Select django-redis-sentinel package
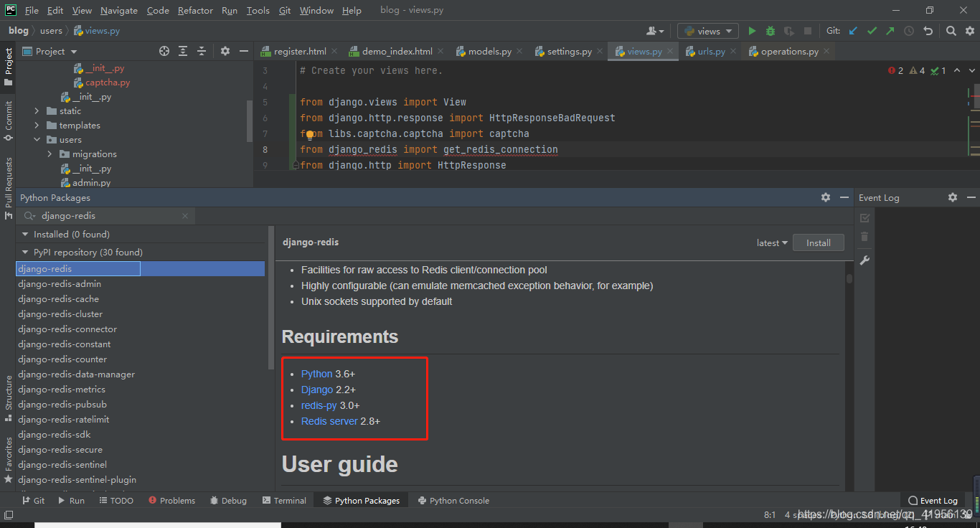Viewport: 980px width, 528px height. tap(62, 465)
